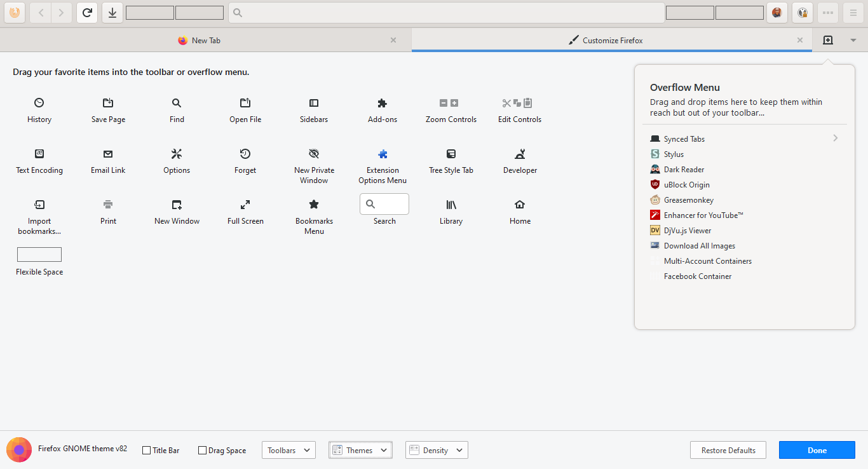Select Stylus in Overflow Menu
868x469 pixels.
745,154
